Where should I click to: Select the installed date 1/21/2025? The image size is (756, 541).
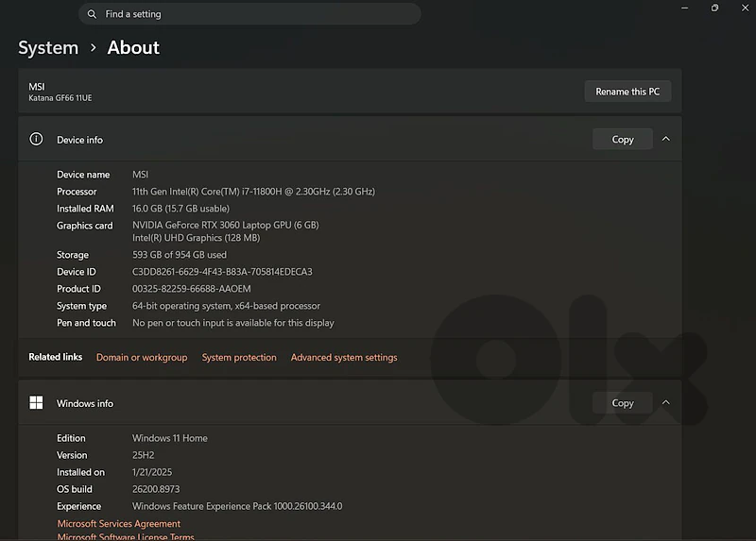pos(152,473)
